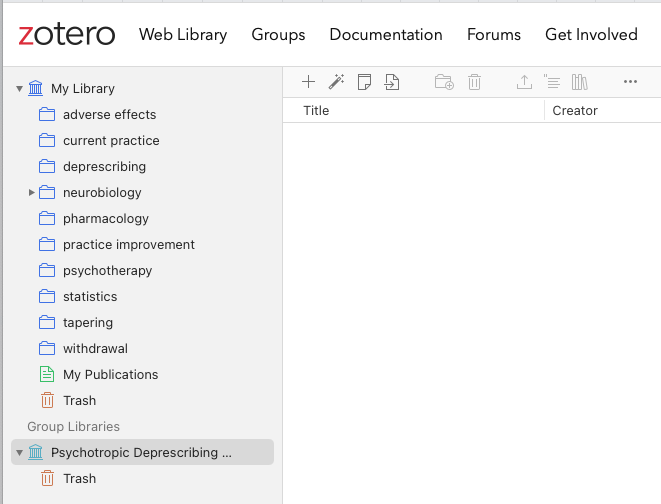
Task: Open the pharmacology collection
Action: coord(106,219)
